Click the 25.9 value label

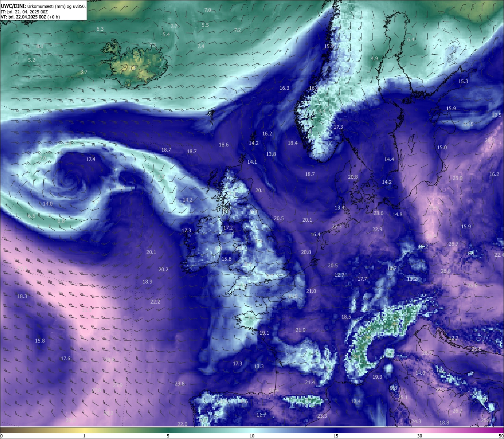[x=458, y=178]
